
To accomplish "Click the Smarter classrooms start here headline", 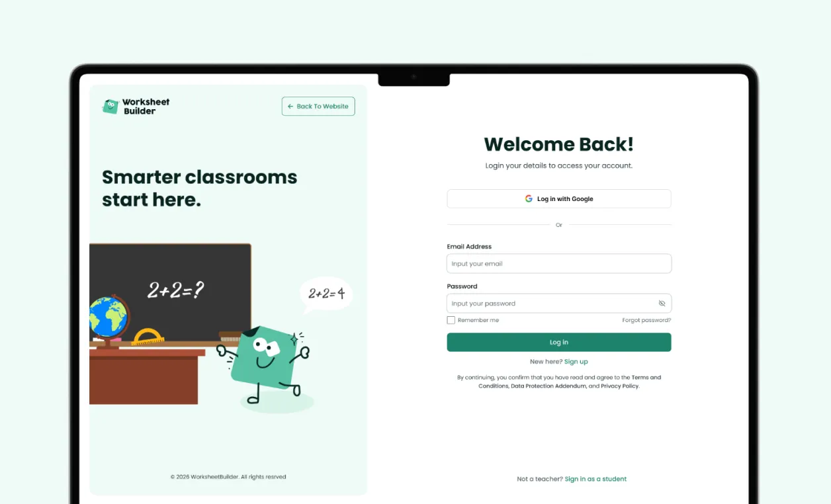I will coord(200,188).
